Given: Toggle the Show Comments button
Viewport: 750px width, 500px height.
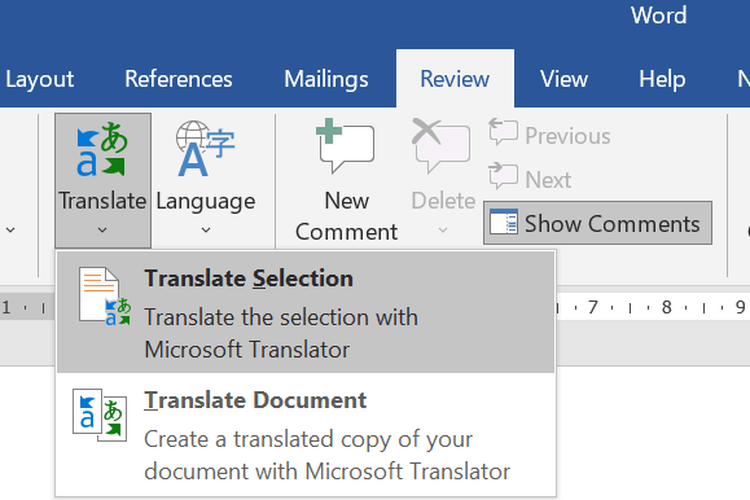Looking at the screenshot, I should click(597, 223).
